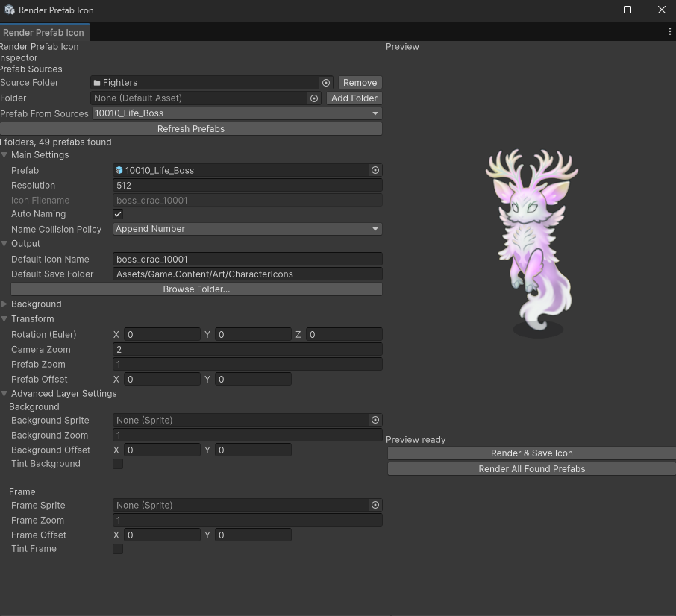
Task: Click the Background Offset Y field
Action: click(x=253, y=450)
